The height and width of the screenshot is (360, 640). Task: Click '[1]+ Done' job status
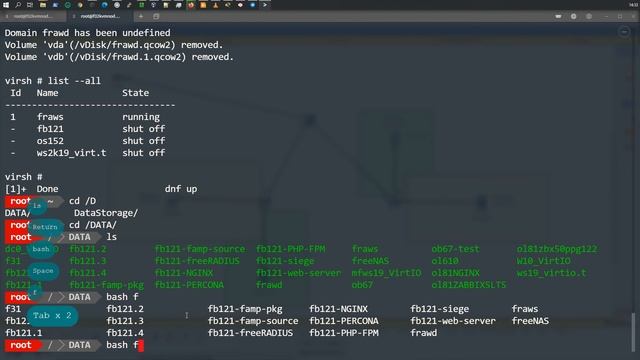pyautogui.click(x=31, y=189)
